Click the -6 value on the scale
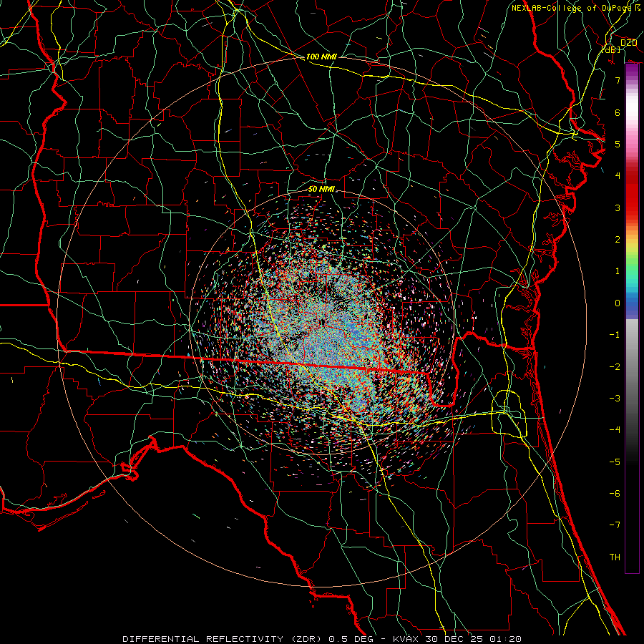This screenshot has width=644, height=644. 615,493
